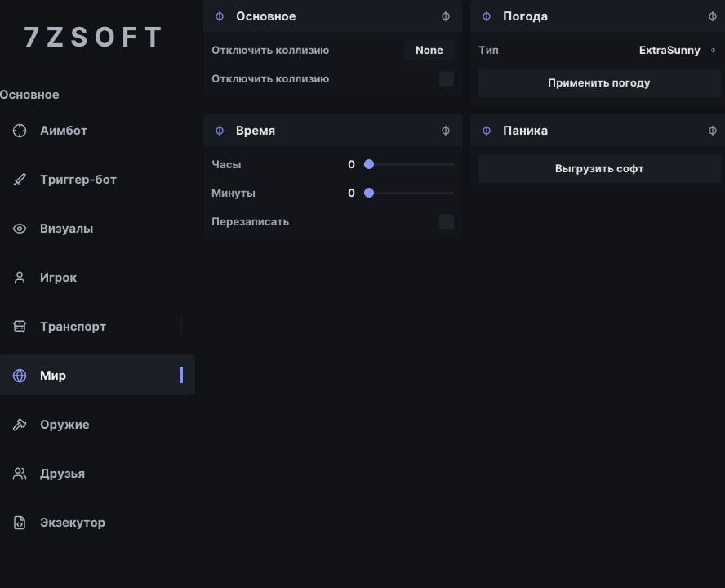This screenshot has height=588, width=725.
Task: Enable the Отключить коллизию checkbox
Action: click(x=447, y=78)
